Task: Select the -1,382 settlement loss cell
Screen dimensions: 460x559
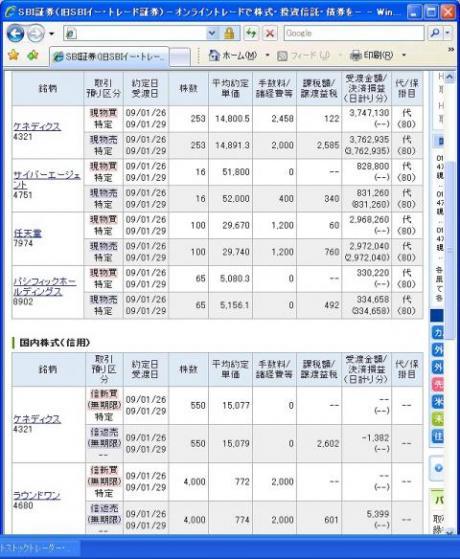Action: pos(367,443)
